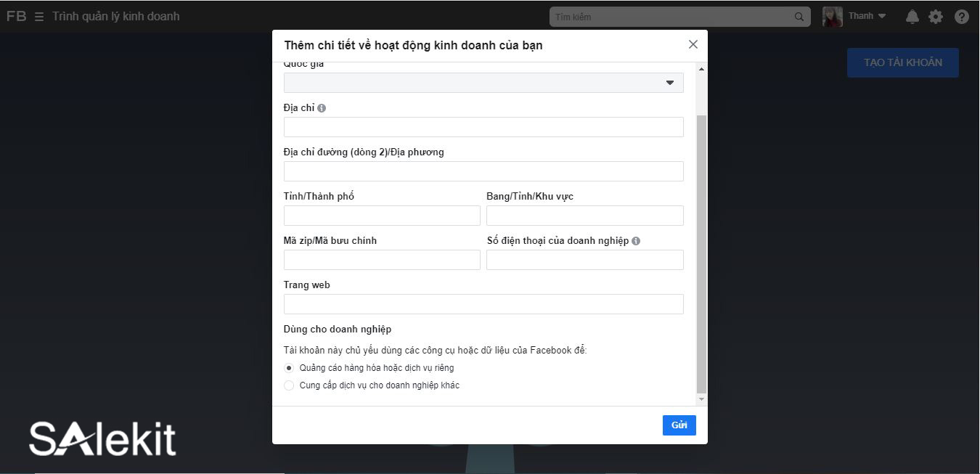
Task: Open the Quốc gia country dropdown
Action: point(483,83)
